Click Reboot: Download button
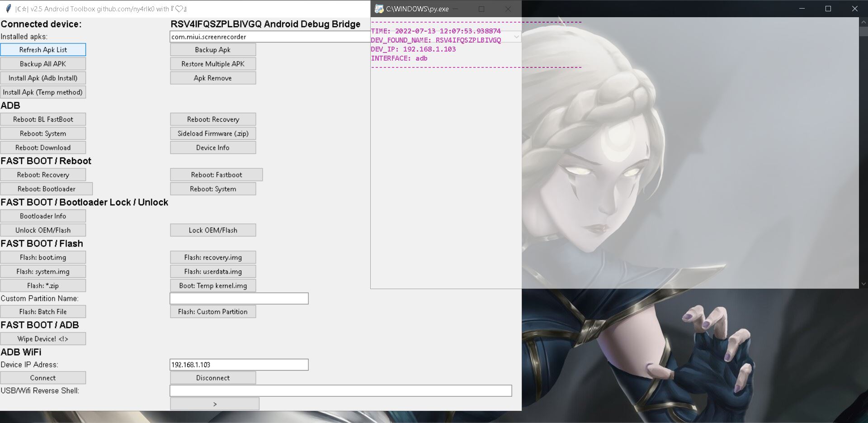The image size is (868, 423). (x=43, y=147)
